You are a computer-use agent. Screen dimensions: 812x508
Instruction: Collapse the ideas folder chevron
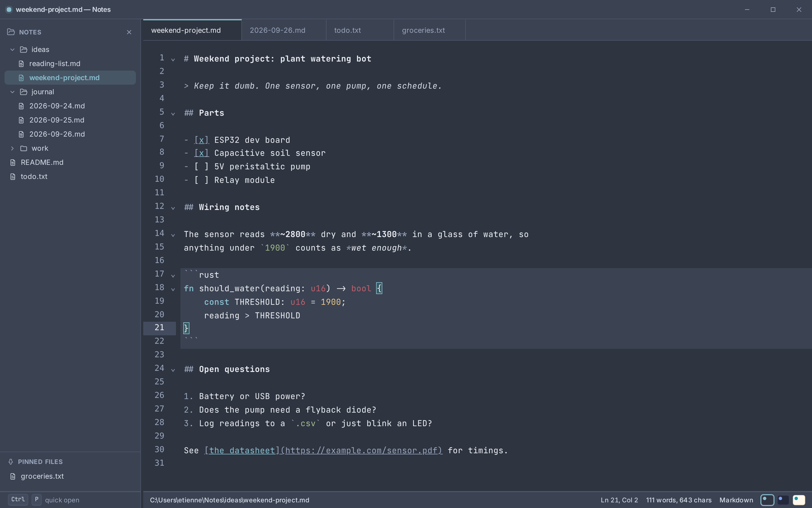[12, 50]
